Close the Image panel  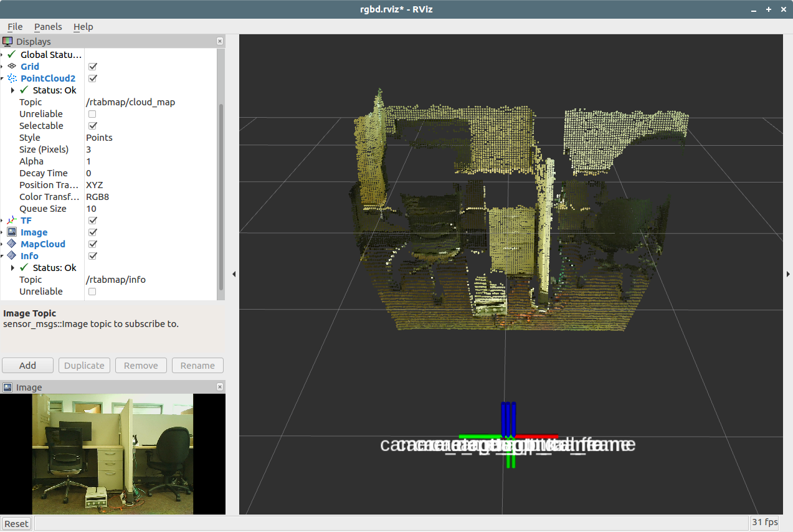point(219,387)
